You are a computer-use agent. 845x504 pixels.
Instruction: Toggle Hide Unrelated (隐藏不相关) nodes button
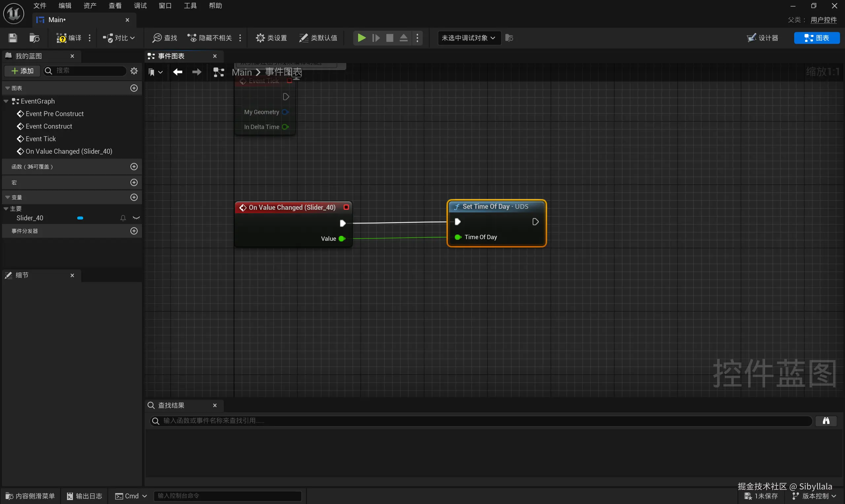coord(210,38)
